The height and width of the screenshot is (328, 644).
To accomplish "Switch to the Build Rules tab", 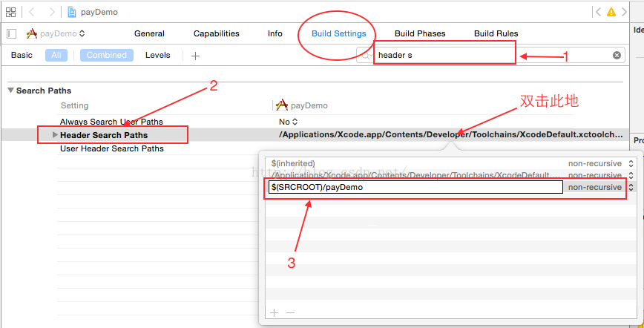I will pyautogui.click(x=496, y=33).
